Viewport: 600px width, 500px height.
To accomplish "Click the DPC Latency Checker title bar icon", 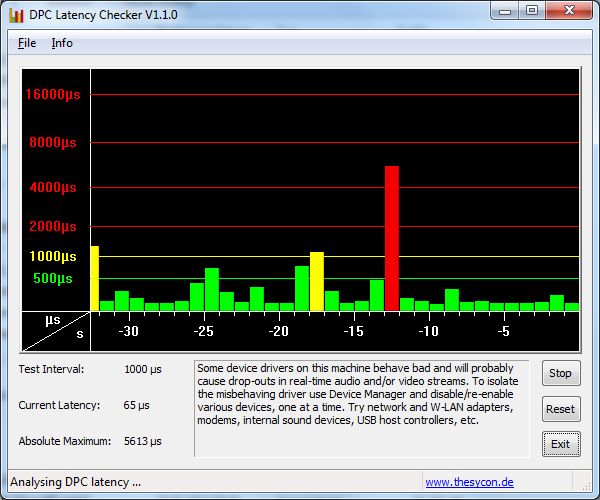I will 16,15.
